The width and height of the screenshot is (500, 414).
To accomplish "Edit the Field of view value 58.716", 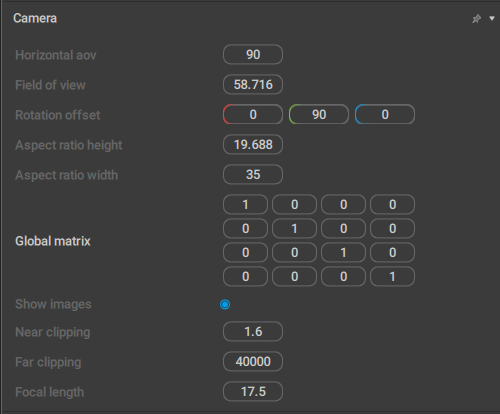I will click(x=253, y=84).
